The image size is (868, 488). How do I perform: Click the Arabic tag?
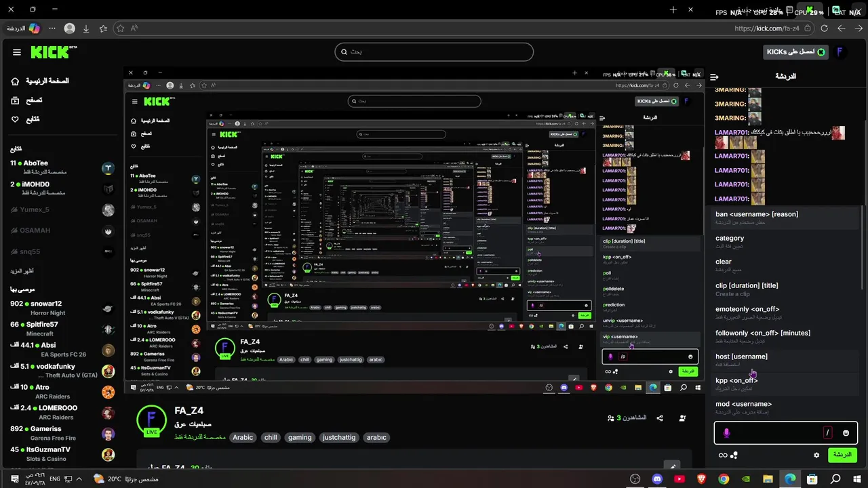243,437
